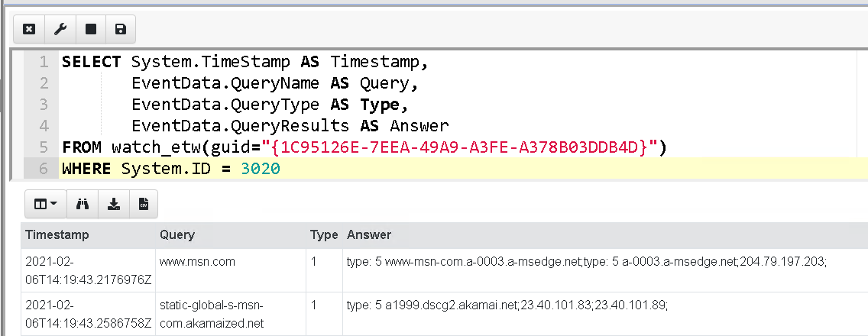Open the binoculars inspect icon
The height and width of the screenshot is (336, 868).
83,204
